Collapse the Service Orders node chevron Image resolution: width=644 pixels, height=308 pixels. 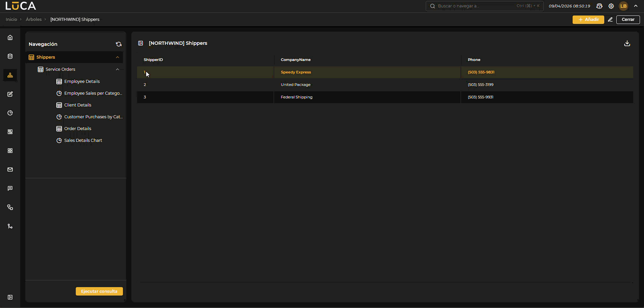[118, 69]
